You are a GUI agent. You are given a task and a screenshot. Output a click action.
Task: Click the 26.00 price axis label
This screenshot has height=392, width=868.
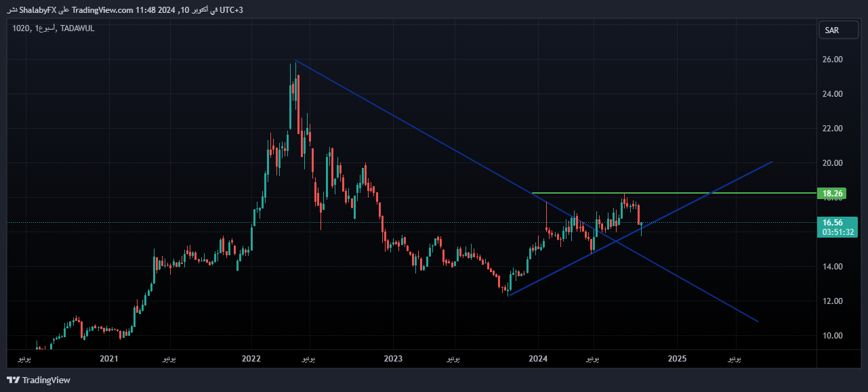coord(832,60)
